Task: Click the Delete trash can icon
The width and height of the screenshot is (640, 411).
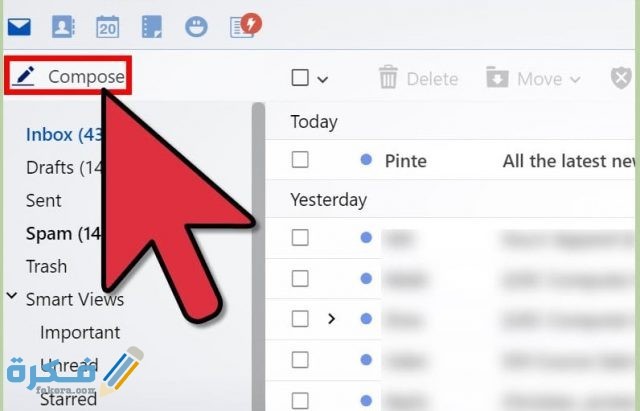Action: click(x=388, y=77)
